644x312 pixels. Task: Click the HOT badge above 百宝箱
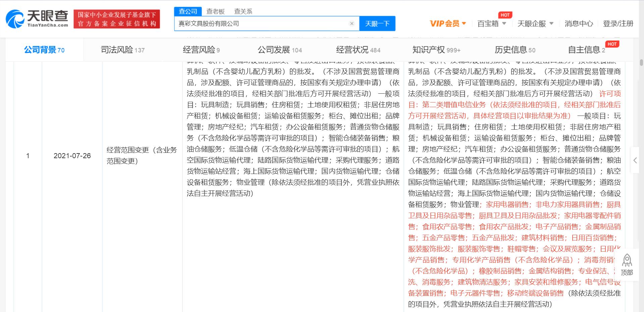point(505,15)
